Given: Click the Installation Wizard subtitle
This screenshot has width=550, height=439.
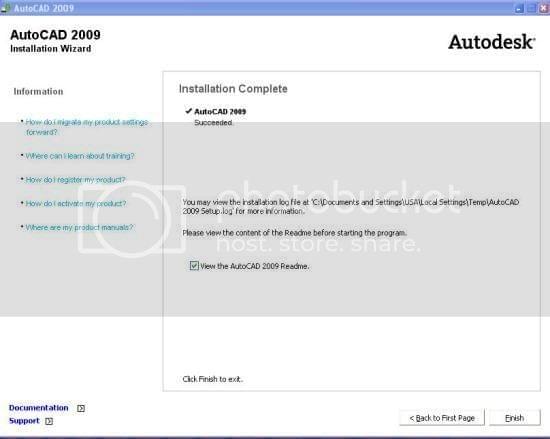Looking at the screenshot, I should (x=51, y=48).
